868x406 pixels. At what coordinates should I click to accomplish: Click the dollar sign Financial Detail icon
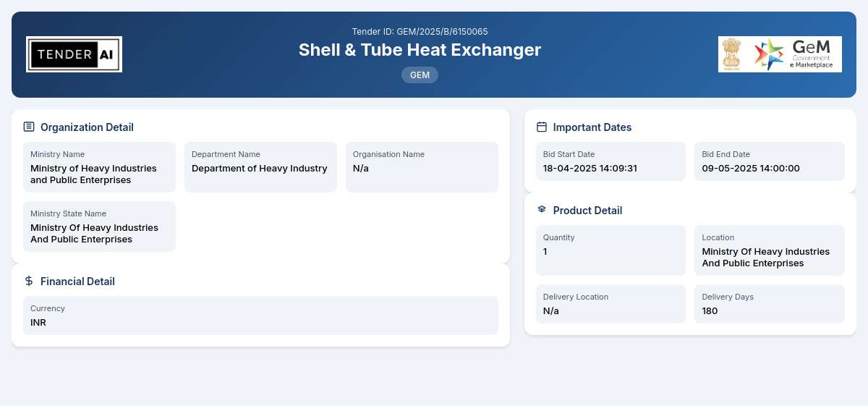(29, 281)
